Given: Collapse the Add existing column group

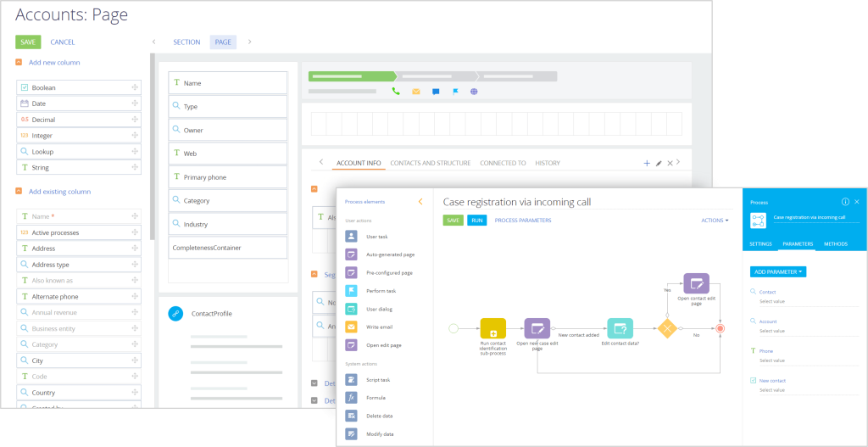Looking at the screenshot, I should [x=19, y=191].
